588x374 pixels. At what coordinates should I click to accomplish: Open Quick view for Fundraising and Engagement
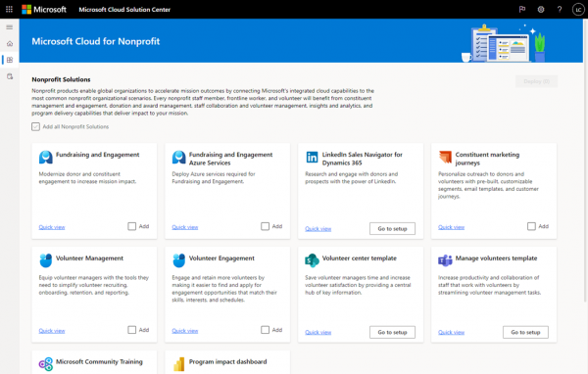52,227
